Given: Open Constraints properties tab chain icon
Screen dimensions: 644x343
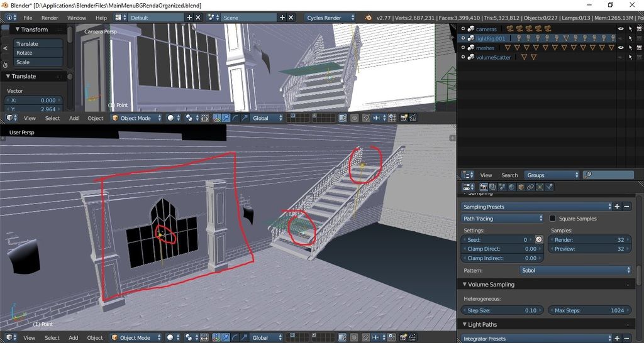Looking at the screenshot, I should coord(530,187).
